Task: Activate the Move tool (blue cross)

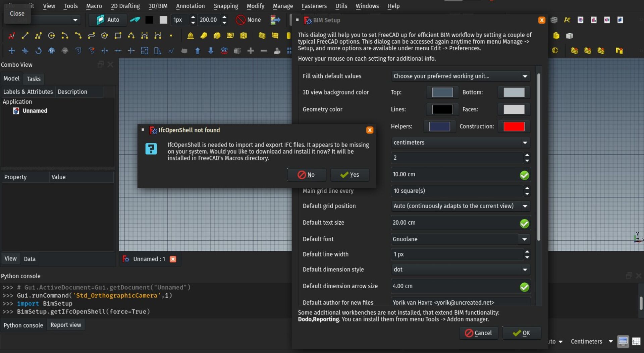Action: click(x=12, y=51)
